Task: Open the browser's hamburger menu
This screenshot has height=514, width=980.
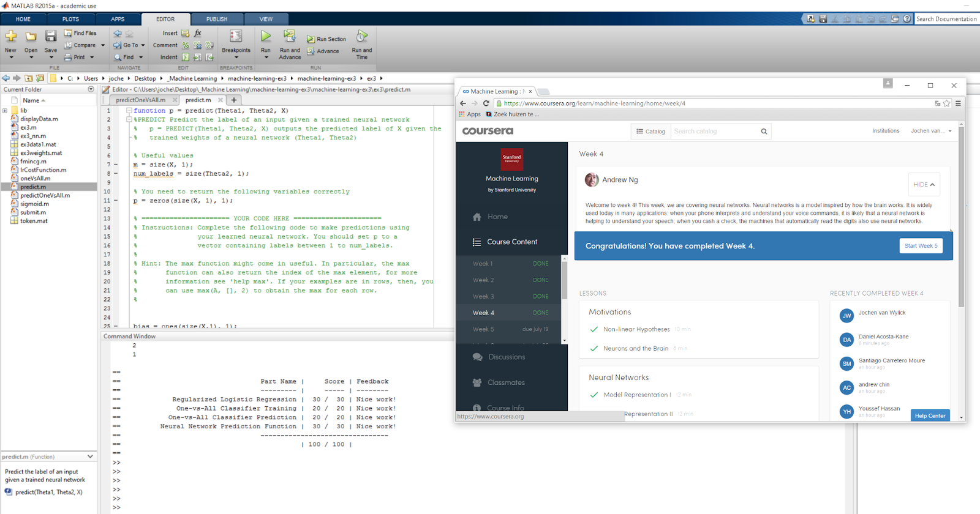Action: pos(958,103)
